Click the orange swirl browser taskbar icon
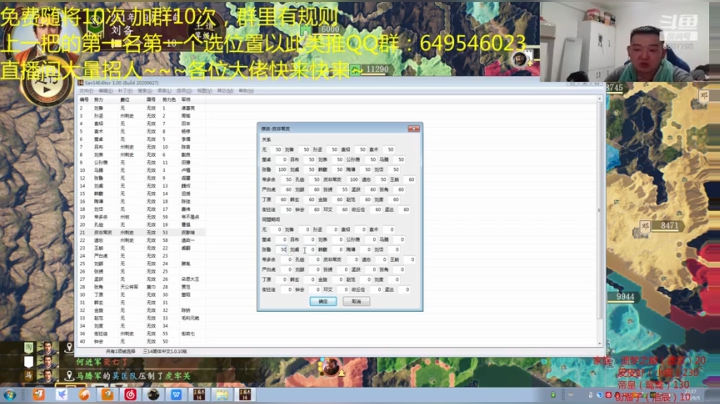The image size is (720, 404). tap(84, 394)
